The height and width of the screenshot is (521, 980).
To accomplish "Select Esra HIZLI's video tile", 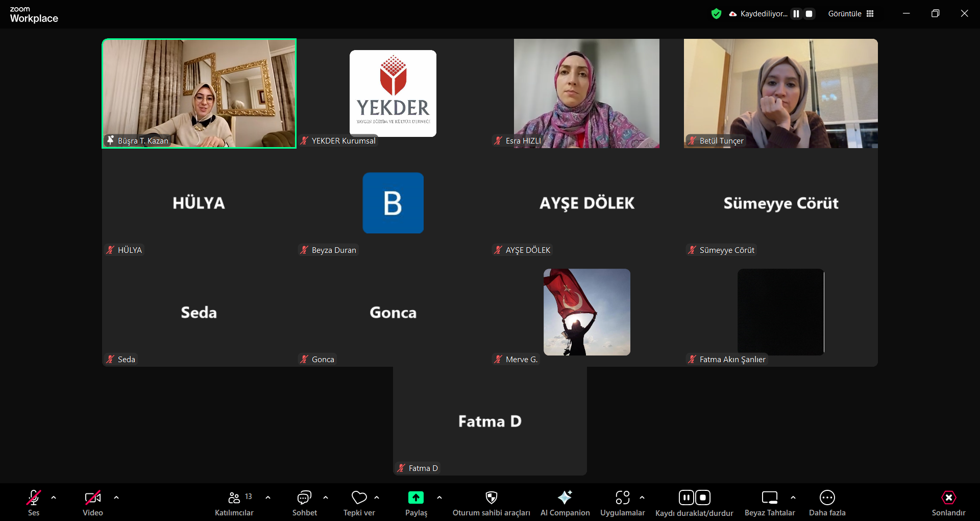I will [586, 93].
